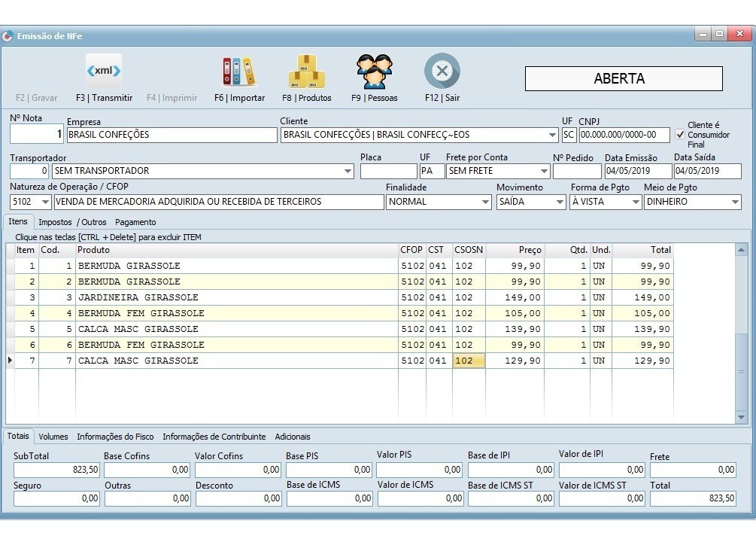Viewport: 756px width, 545px height.
Task: Click the items grid scroll down arrow
Action: coord(741,417)
